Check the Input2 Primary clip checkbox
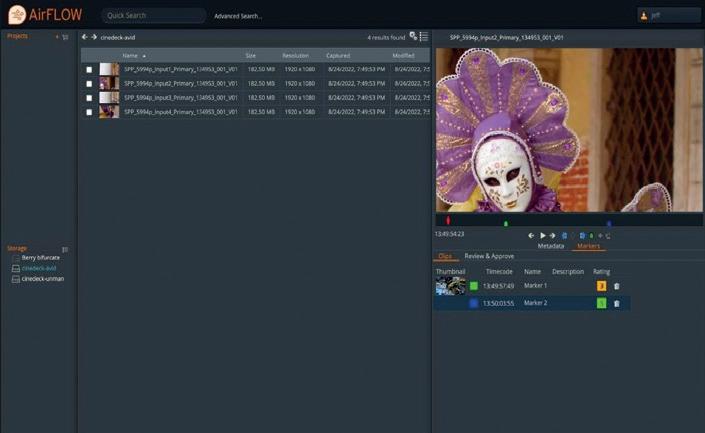Viewport: 705px width, 433px height. click(x=89, y=84)
